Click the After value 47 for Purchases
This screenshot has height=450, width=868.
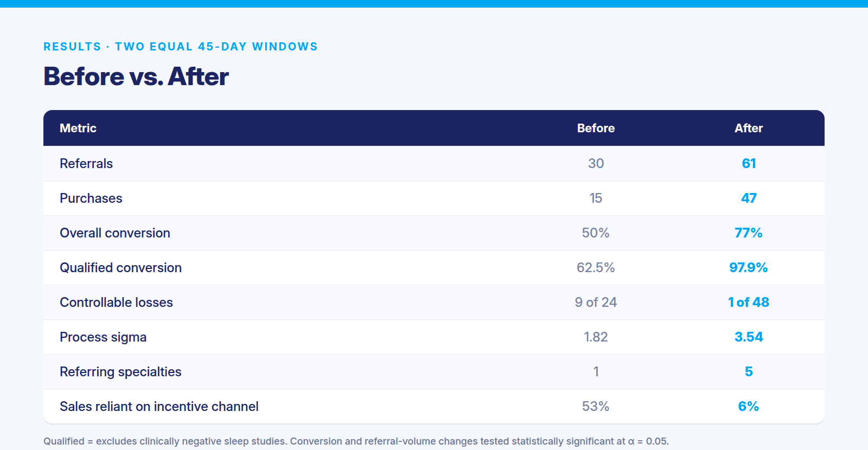click(749, 198)
